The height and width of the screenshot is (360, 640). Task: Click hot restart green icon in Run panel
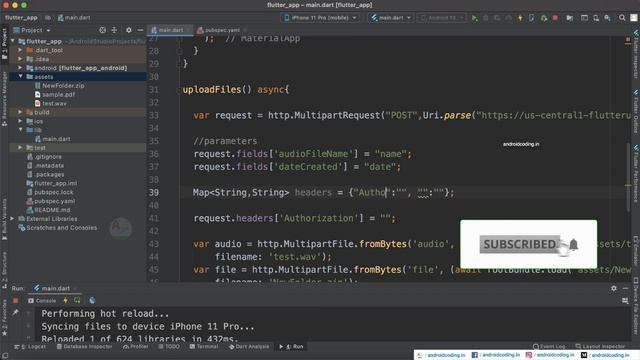tap(77, 300)
